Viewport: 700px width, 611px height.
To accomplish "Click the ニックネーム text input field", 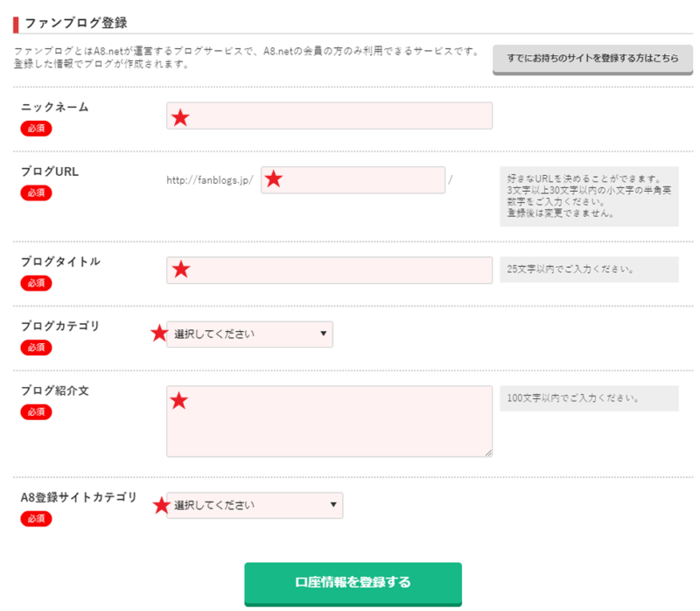I will [x=329, y=116].
